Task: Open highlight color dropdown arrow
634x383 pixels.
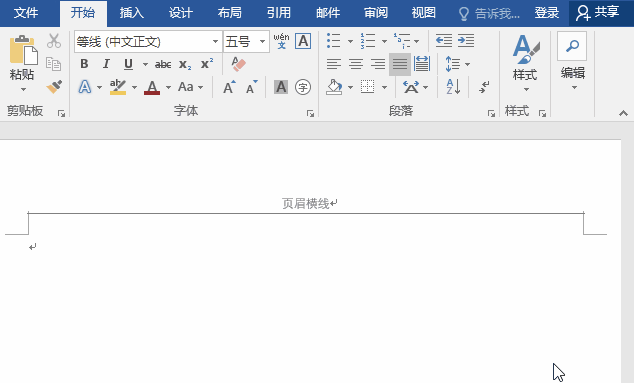Action: 134,87
